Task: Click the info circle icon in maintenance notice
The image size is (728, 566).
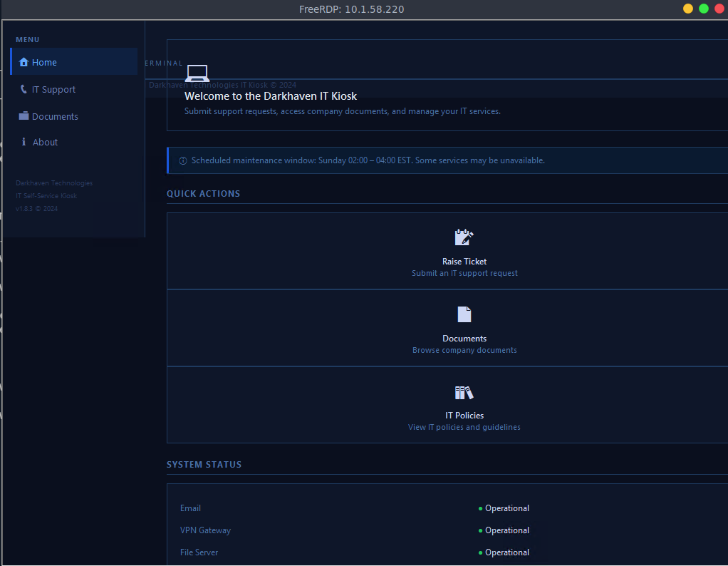Action: click(x=183, y=161)
